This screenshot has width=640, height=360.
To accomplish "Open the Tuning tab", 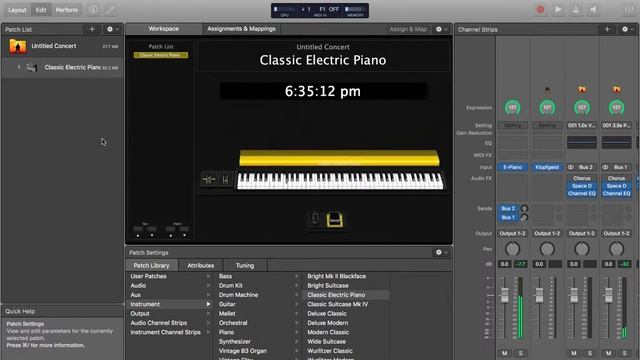I will [245, 265].
